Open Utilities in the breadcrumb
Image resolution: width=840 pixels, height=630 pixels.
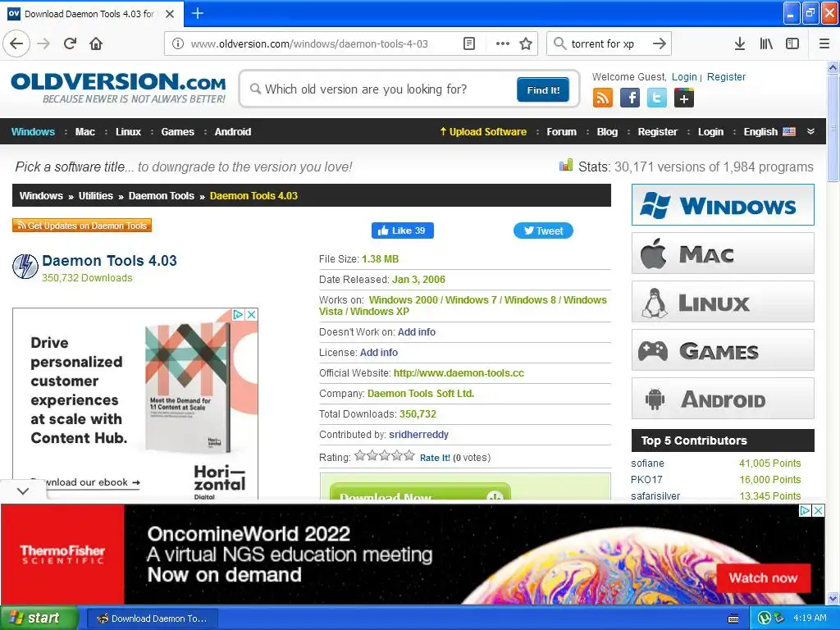point(96,195)
